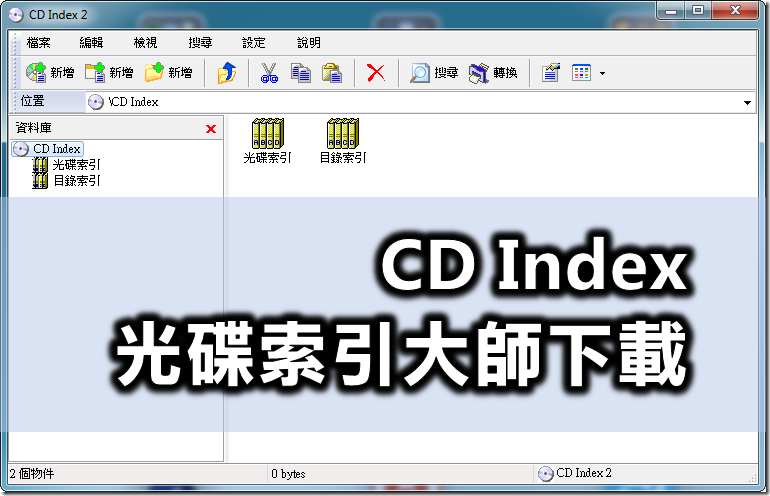
Task: Select the 光碟索引 binder icon in file pane
Action: point(268,134)
